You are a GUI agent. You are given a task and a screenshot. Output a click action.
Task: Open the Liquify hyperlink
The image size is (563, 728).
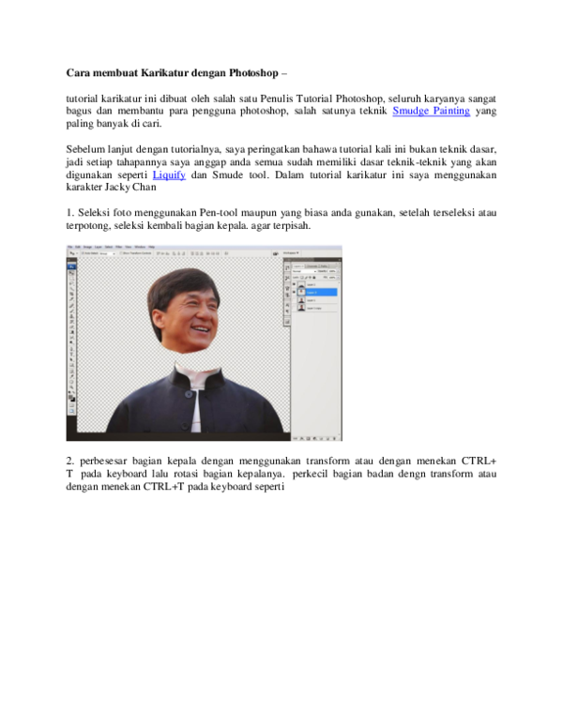click(169, 174)
